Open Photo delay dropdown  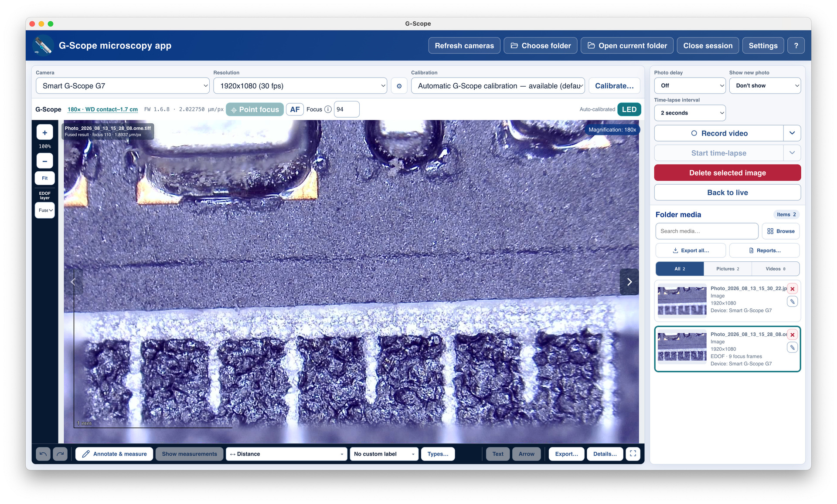[690, 86]
